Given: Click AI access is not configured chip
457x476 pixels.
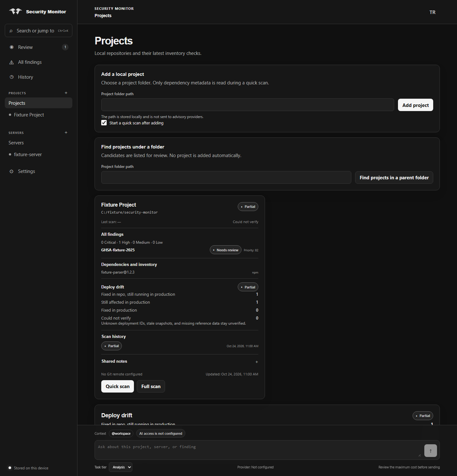Looking at the screenshot, I should (x=161, y=433).
